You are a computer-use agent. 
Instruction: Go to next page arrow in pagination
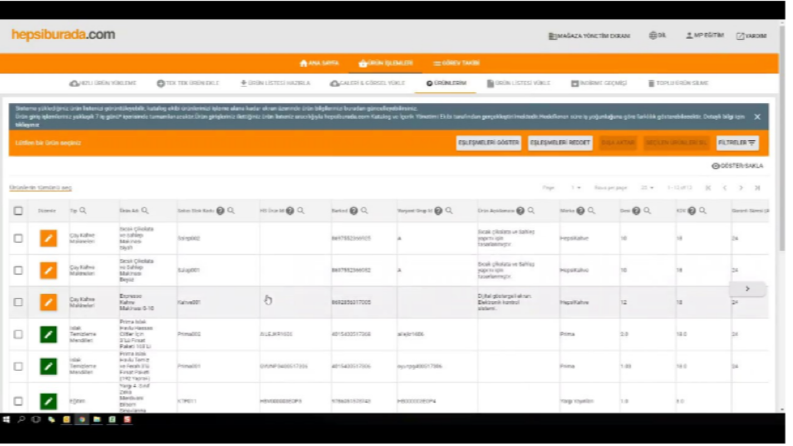[x=741, y=188]
